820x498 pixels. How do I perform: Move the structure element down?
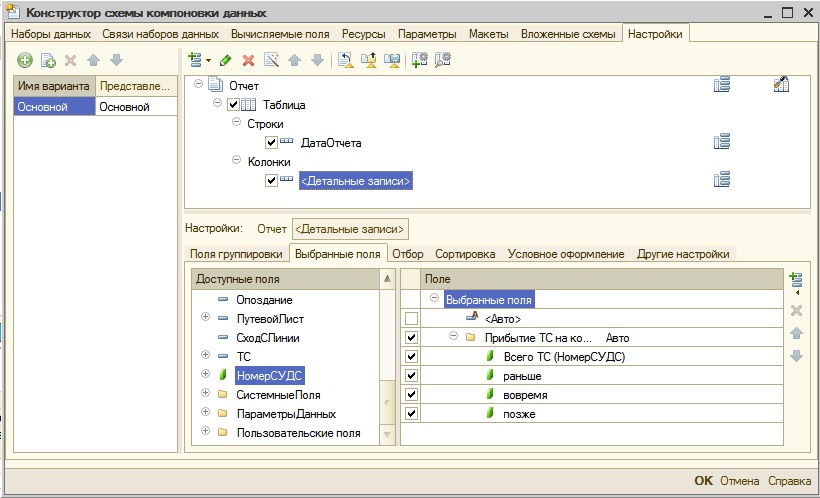point(317,60)
